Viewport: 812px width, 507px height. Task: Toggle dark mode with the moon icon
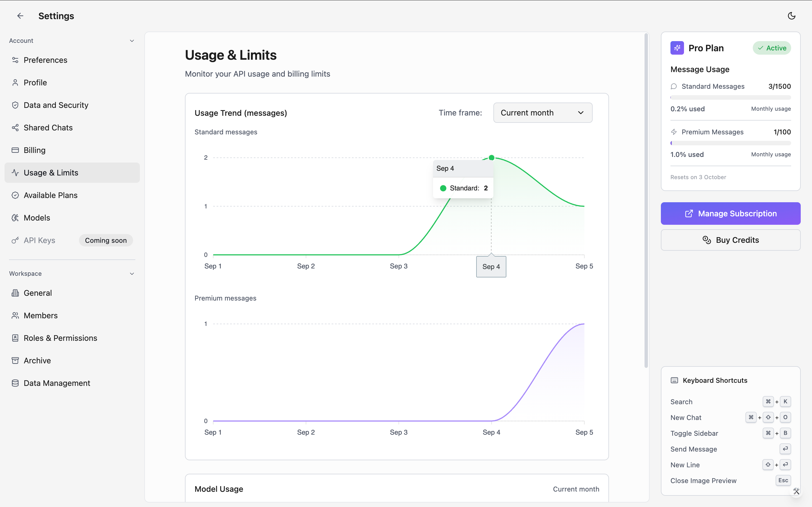pos(791,16)
